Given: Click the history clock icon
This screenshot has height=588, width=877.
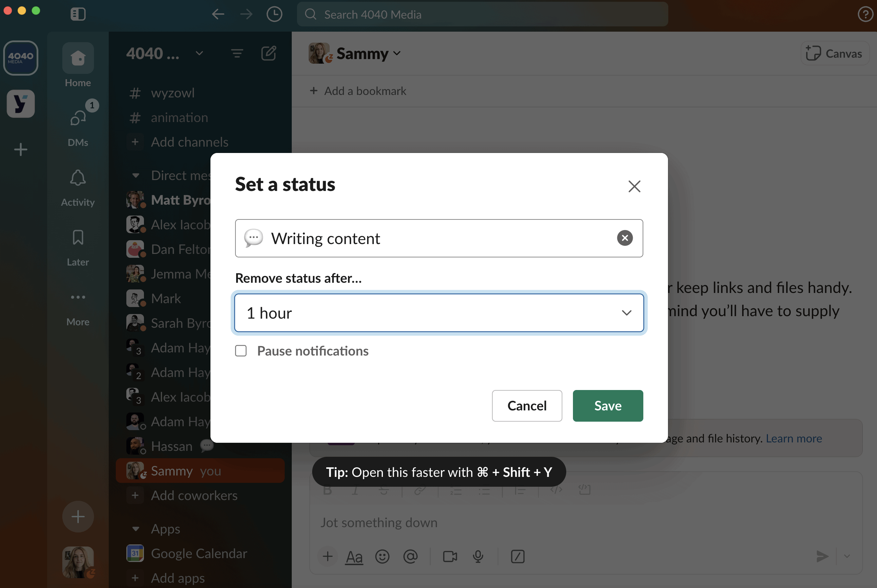Looking at the screenshot, I should (274, 14).
